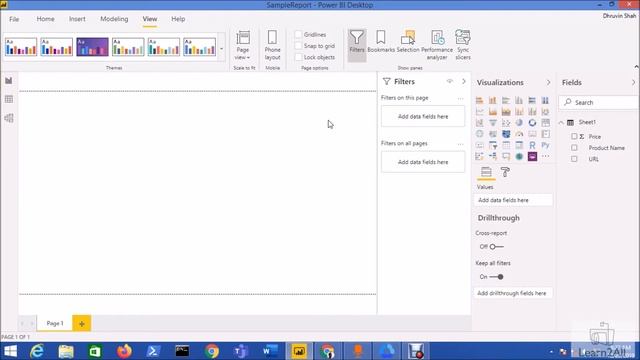Select the R script visual
Screen dimensions: 640x360
pyautogui.click(x=532, y=145)
